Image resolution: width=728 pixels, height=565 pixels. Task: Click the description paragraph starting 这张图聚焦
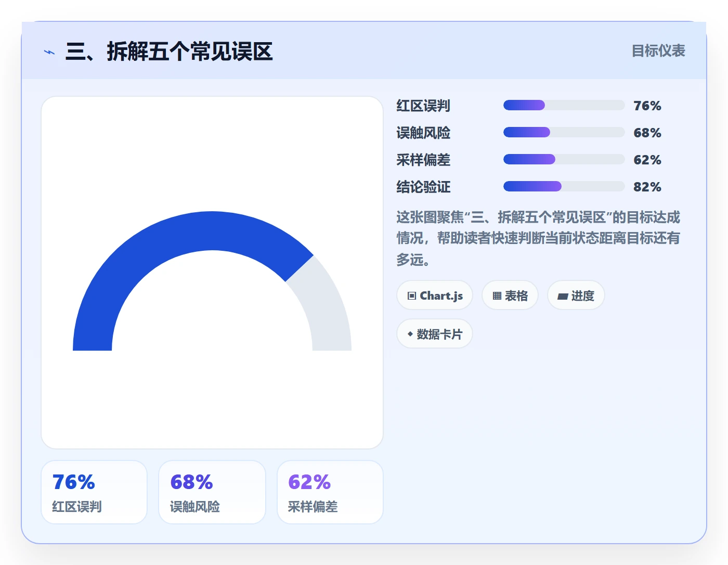pos(538,238)
